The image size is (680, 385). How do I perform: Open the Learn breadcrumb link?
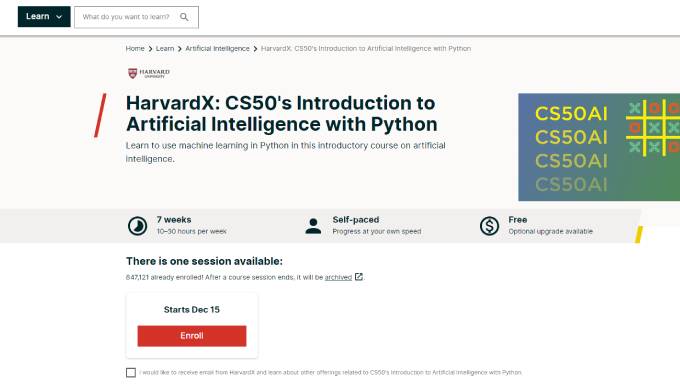165,49
